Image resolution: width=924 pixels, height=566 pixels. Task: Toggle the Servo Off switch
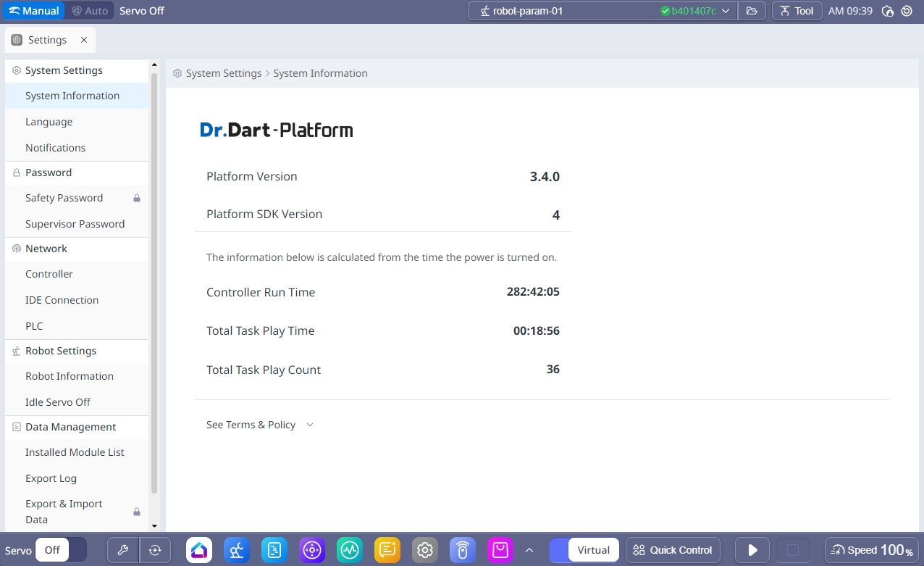coord(61,550)
